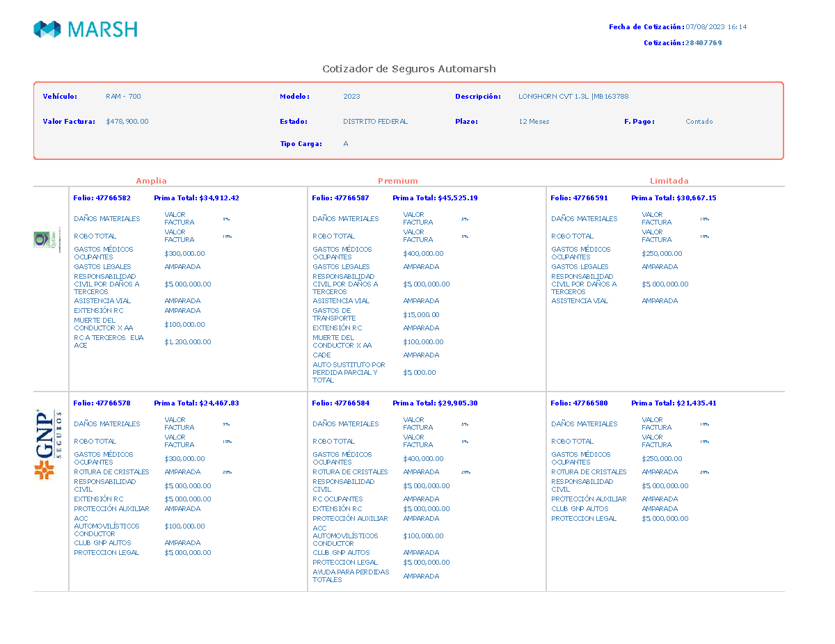Click the quote date 07/08/2023 16:14
835x644 pixels.
[716, 27]
